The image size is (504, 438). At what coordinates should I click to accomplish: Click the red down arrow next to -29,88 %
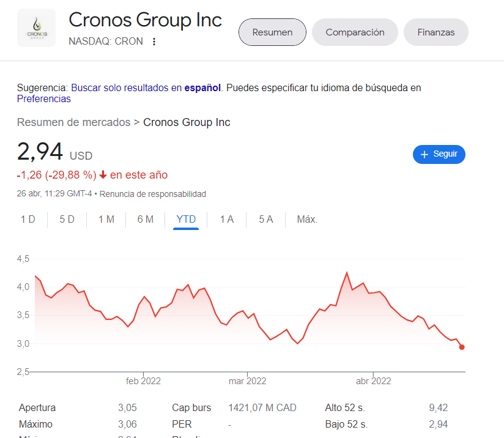(x=103, y=174)
